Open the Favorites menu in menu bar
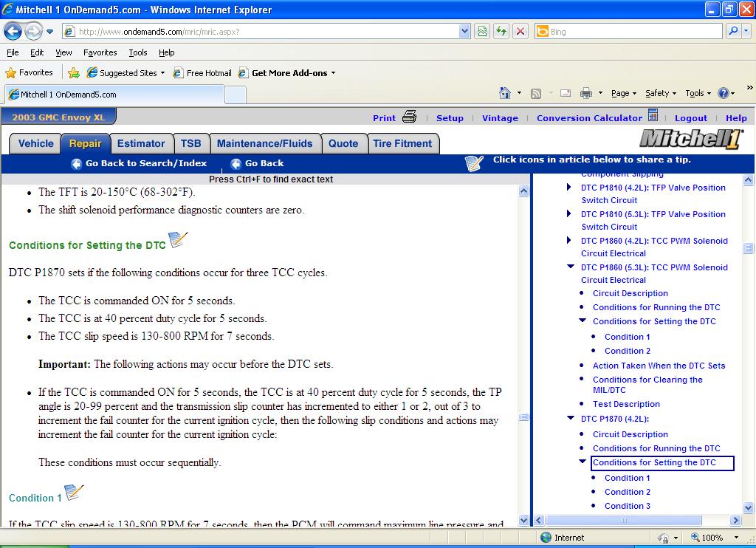This screenshot has width=756, height=548. (x=100, y=52)
